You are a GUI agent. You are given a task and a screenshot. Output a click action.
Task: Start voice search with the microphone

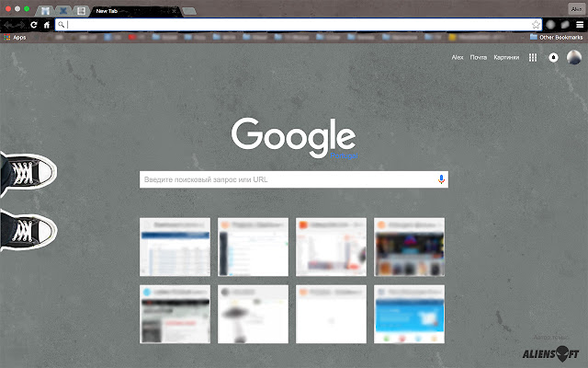point(441,179)
